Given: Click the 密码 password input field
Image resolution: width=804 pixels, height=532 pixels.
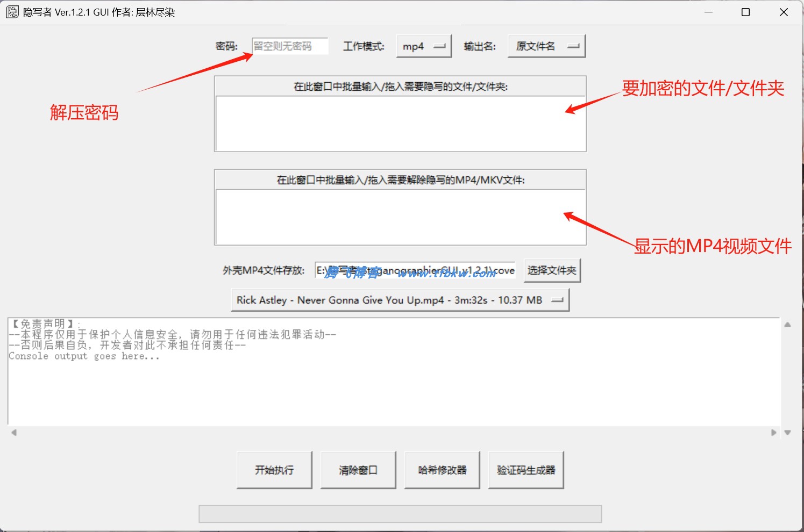Looking at the screenshot, I should coord(290,46).
